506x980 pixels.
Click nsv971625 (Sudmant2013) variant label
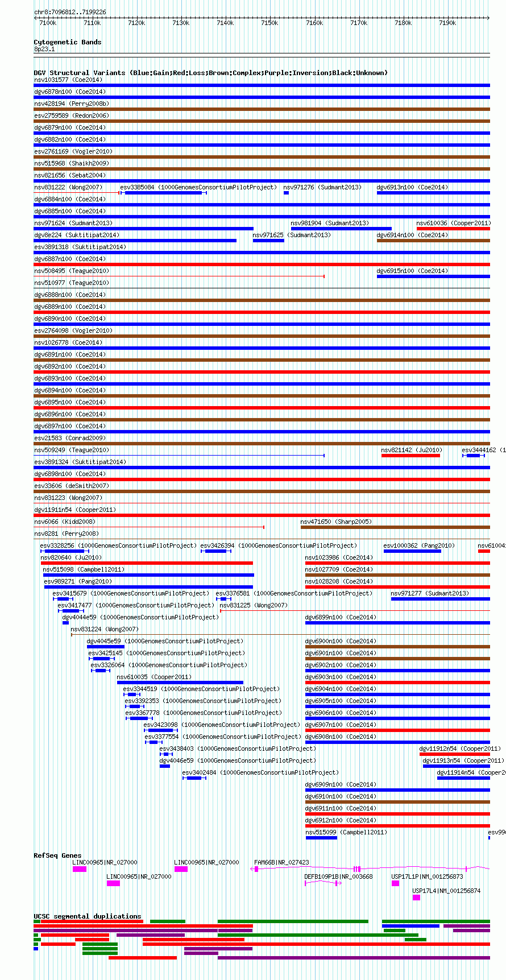[292, 235]
